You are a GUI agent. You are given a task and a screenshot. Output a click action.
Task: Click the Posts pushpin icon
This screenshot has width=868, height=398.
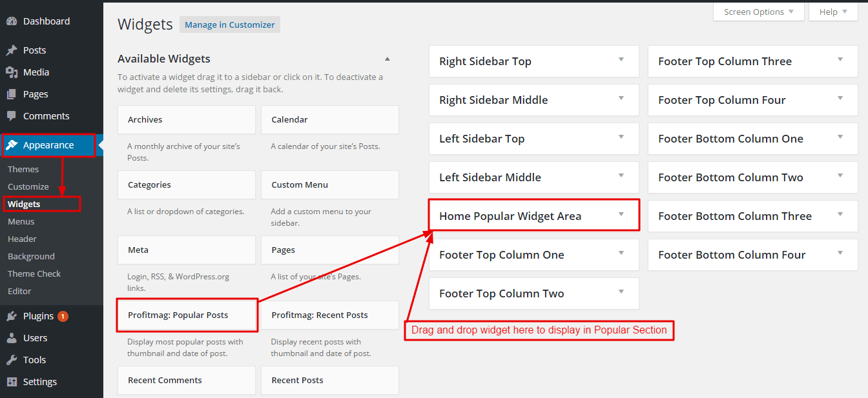coord(12,50)
